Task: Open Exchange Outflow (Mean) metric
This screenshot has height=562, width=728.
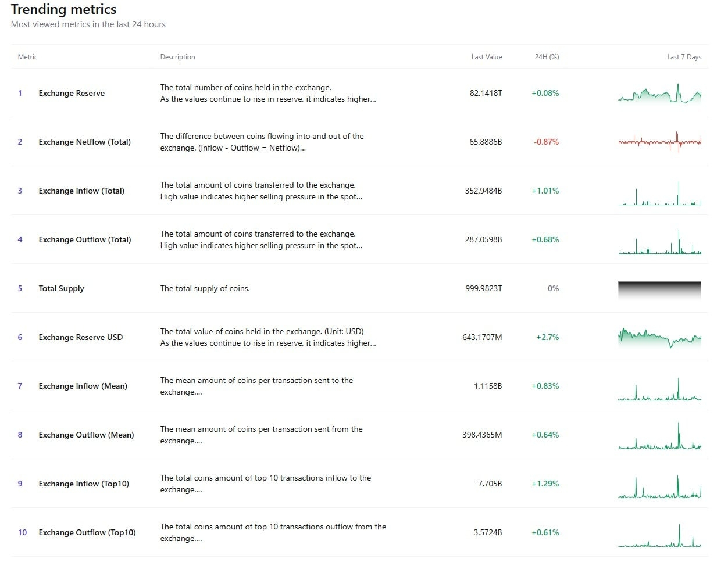Action: pyautogui.click(x=86, y=435)
